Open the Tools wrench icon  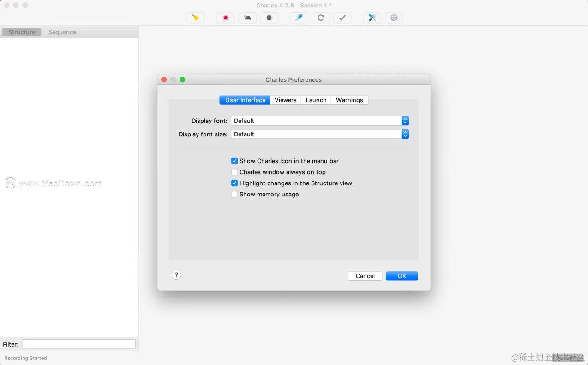pos(372,18)
